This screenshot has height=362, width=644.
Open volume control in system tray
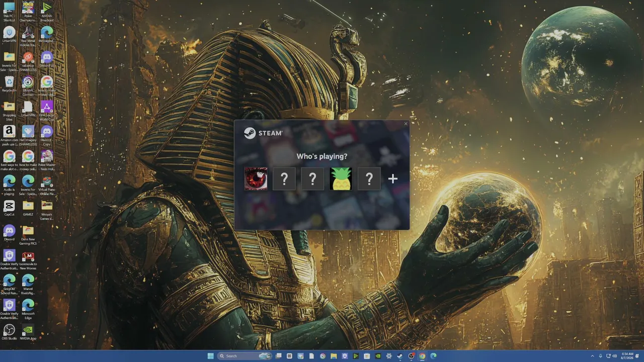pos(615,356)
